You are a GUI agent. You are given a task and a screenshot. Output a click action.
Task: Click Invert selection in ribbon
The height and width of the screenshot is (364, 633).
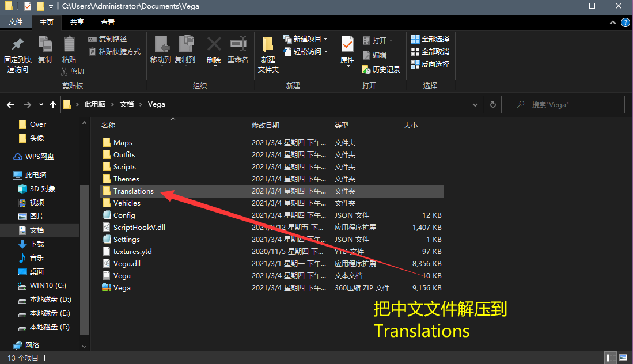pyautogui.click(x=430, y=64)
